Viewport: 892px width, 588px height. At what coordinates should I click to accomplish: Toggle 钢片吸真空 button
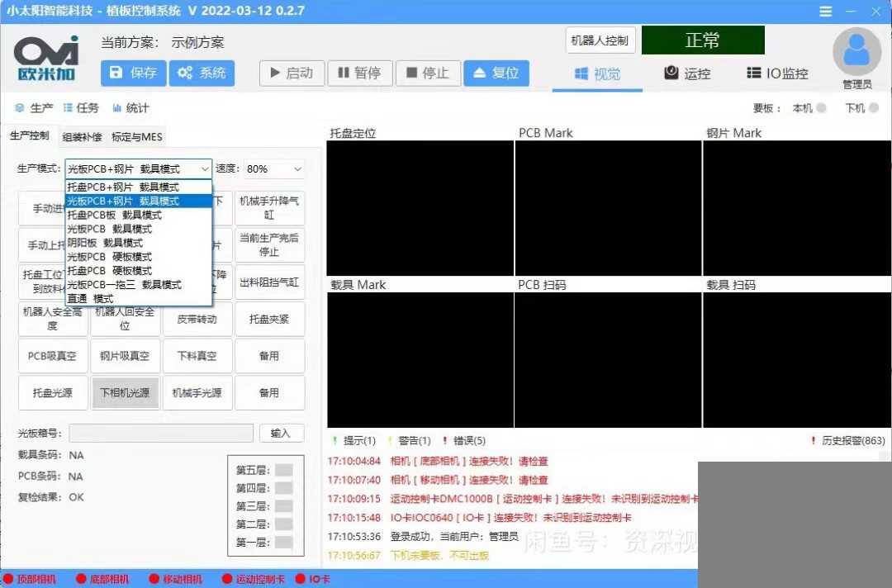[126, 356]
